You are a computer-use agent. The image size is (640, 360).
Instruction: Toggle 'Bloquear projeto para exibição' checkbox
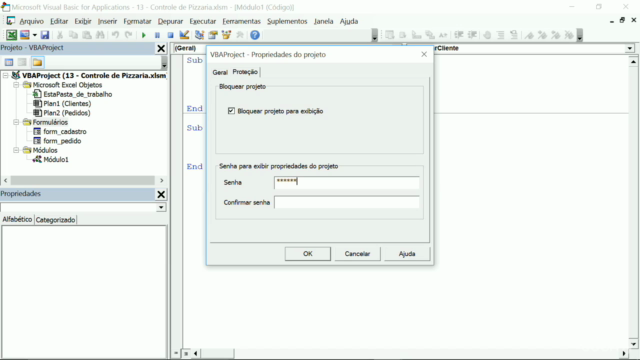[x=231, y=111]
